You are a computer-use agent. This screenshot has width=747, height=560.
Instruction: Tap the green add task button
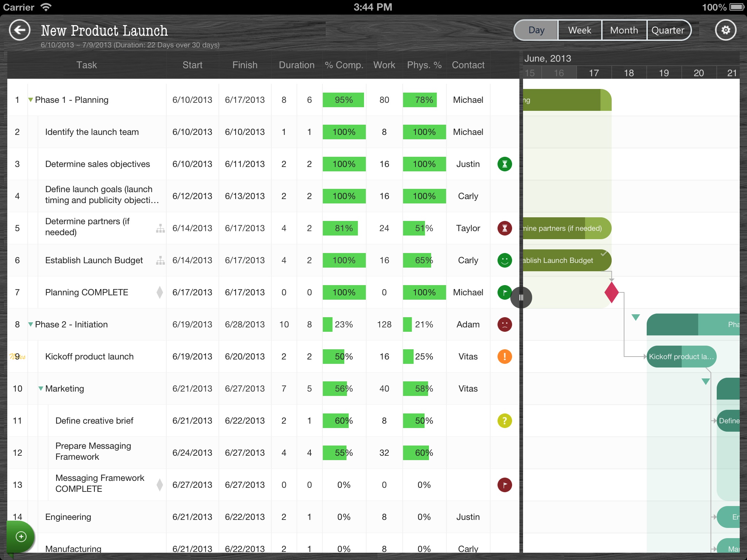pyautogui.click(x=21, y=536)
